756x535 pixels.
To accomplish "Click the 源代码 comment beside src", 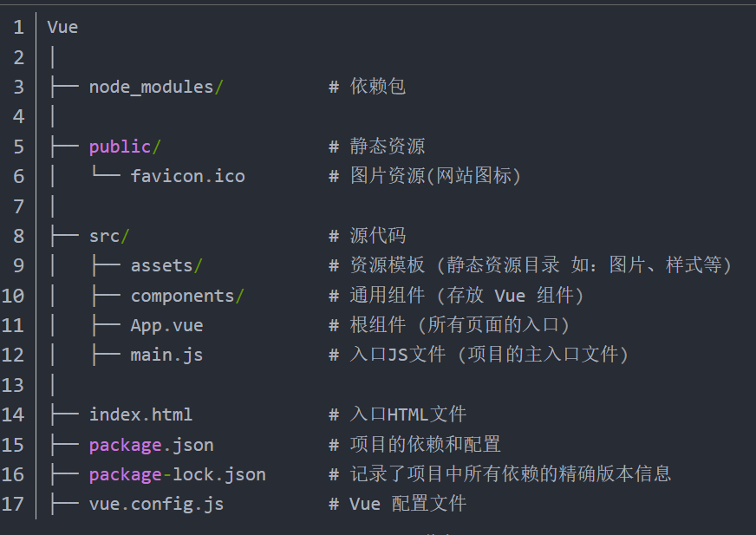I will click(378, 236).
